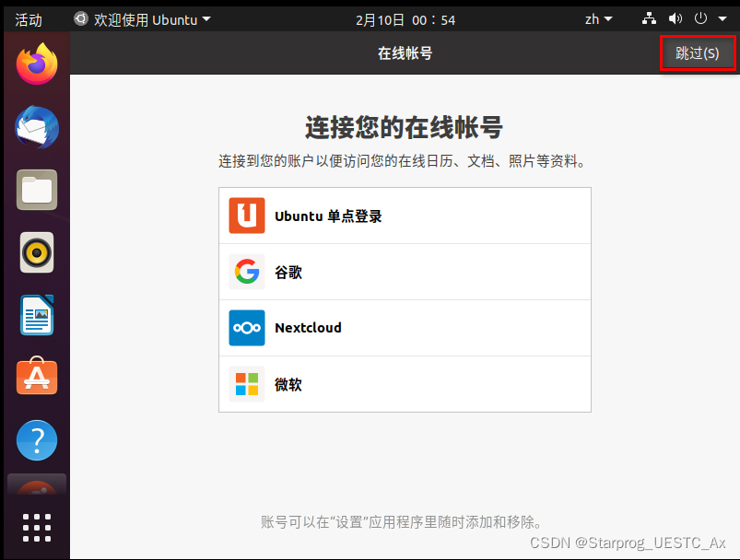Click the Show Applications grid icon

pos(36,527)
